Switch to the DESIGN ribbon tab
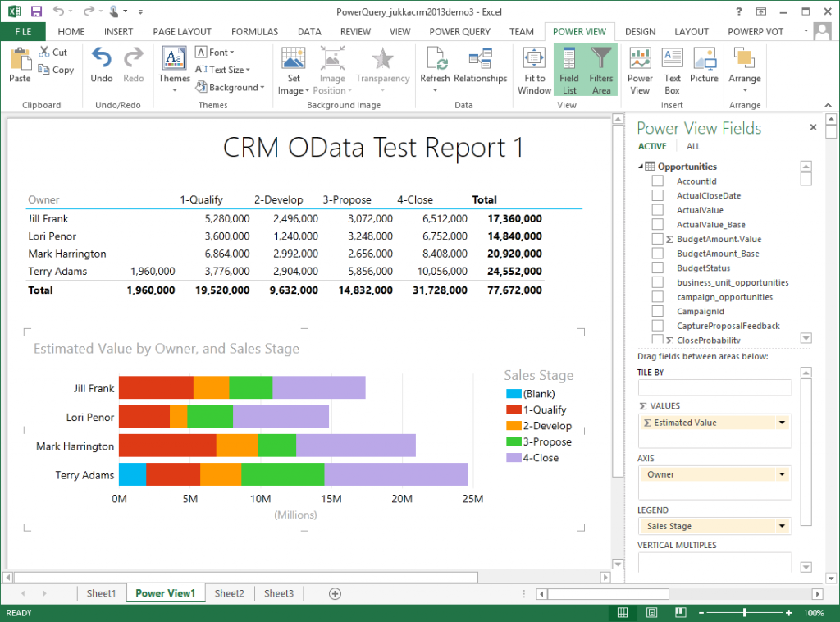The image size is (840, 622). pos(640,32)
